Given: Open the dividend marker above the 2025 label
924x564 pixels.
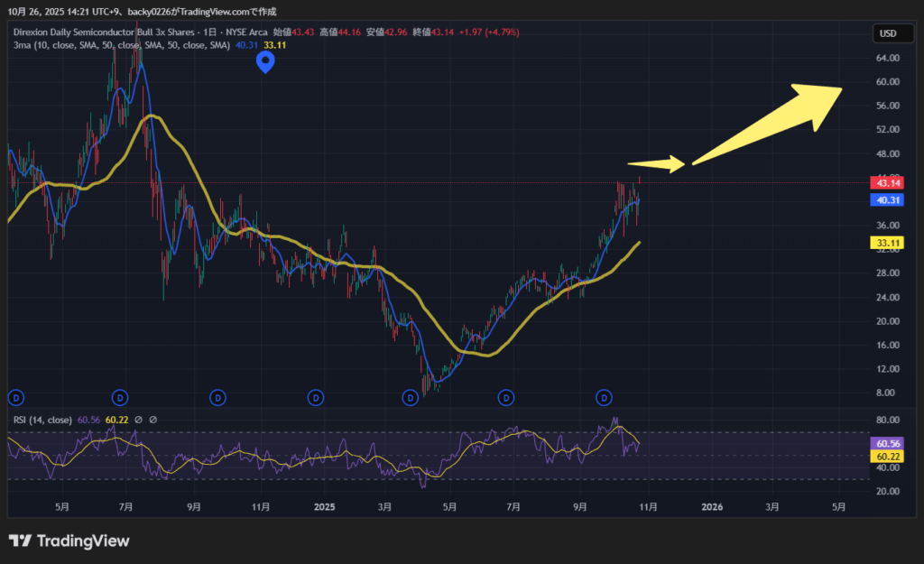Looking at the screenshot, I should pyautogui.click(x=315, y=397).
